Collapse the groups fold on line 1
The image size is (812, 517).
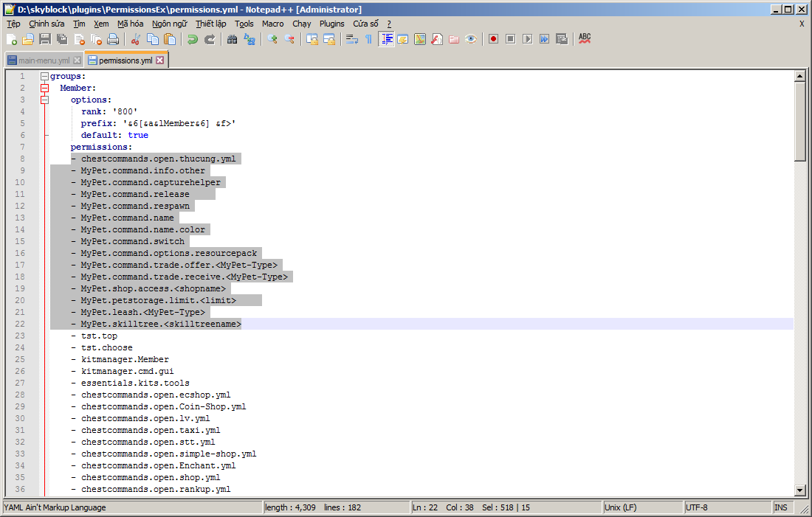pyautogui.click(x=44, y=76)
